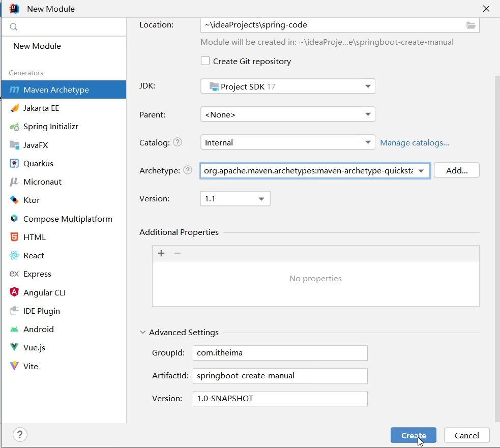Click the Spring Initializr generator icon
The image size is (500, 448).
[14, 127]
